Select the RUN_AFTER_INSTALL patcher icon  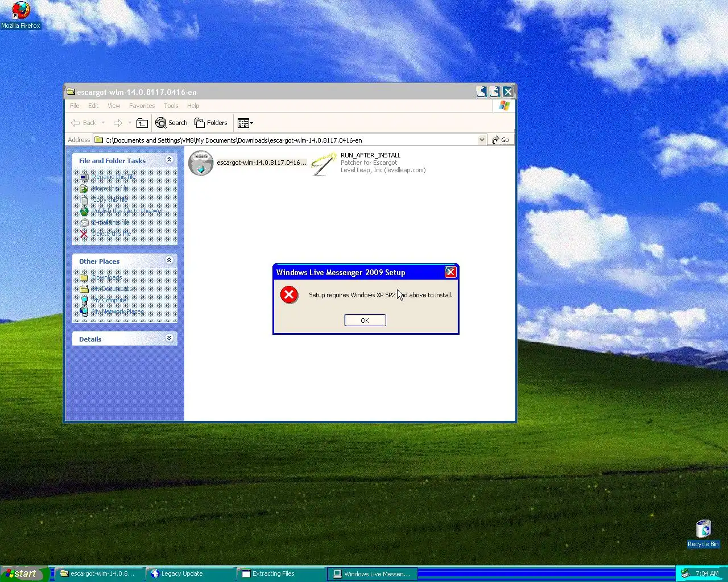click(324, 163)
